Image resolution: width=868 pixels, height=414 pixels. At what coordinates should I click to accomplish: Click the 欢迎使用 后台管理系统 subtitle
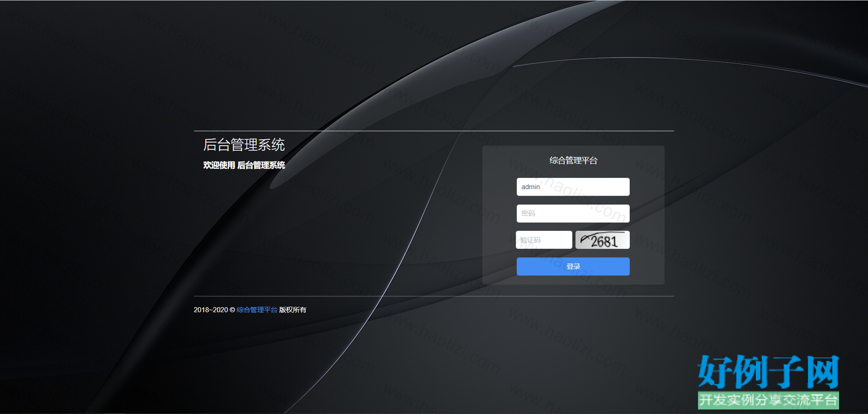[x=244, y=165]
